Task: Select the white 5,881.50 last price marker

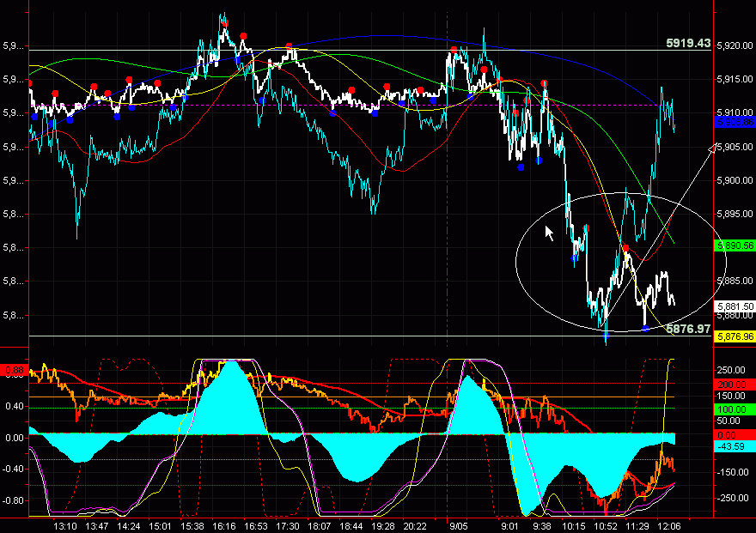Action: [x=735, y=306]
